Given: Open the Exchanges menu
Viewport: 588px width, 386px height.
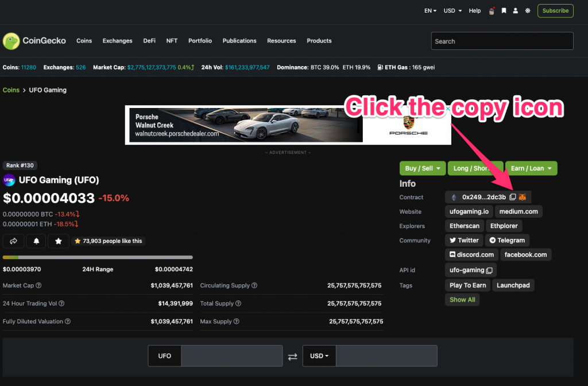Looking at the screenshot, I should click(117, 41).
